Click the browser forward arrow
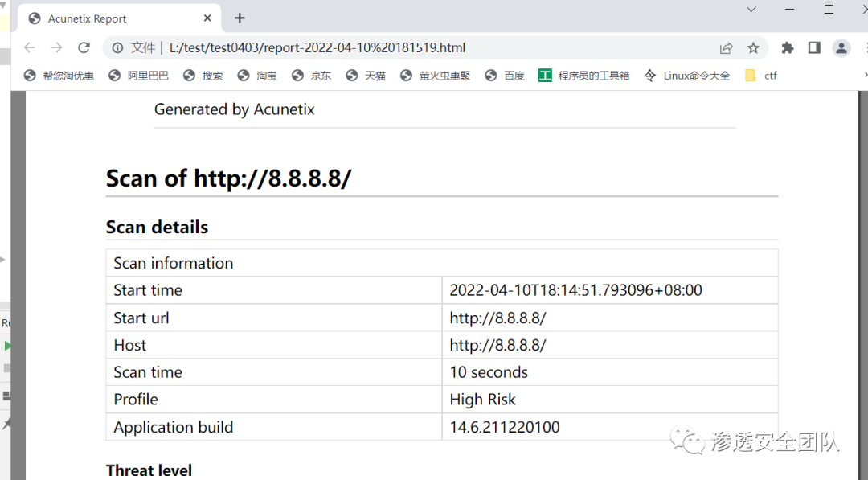This screenshot has width=868, height=480. click(x=56, y=47)
